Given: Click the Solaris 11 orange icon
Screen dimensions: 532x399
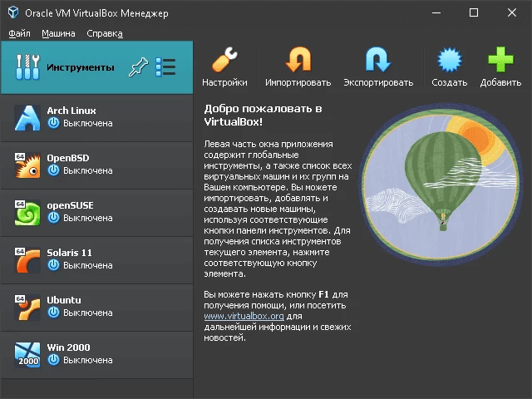Looking at the screenshot, I should tap(27, 260).
